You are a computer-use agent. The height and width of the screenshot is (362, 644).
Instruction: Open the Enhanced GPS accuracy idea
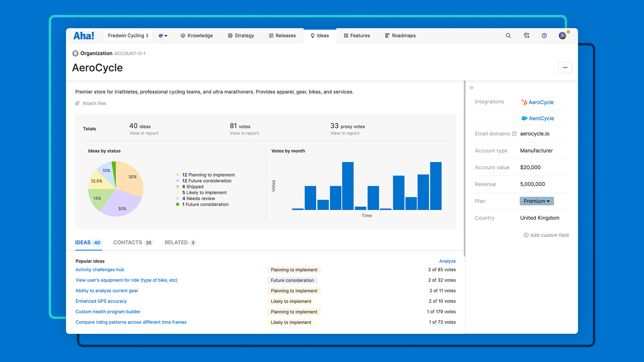click(x=101, y=301)
